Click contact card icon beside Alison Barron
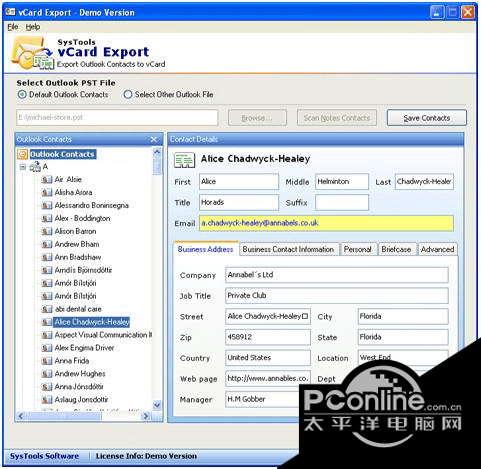The height and width of the screenshot is (469, 481). tap(47, 232)
